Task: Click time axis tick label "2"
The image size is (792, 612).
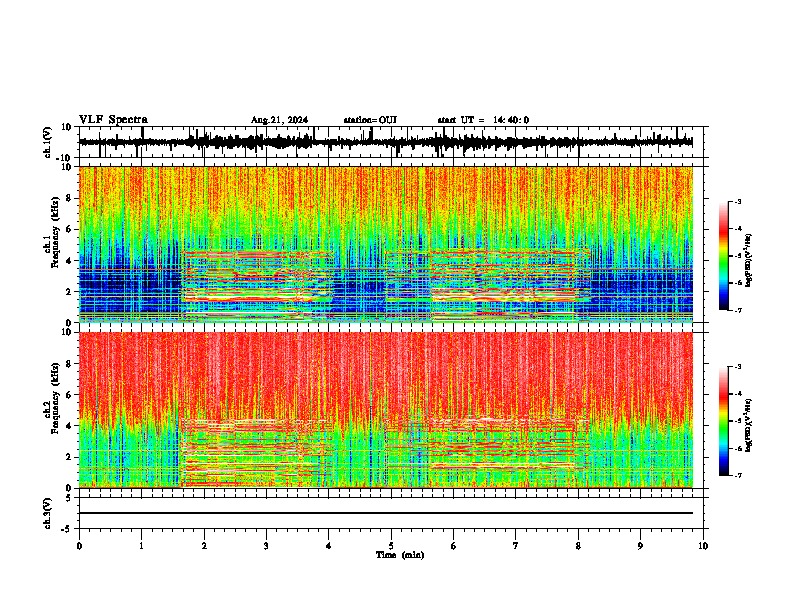Action: coord(204,546)
